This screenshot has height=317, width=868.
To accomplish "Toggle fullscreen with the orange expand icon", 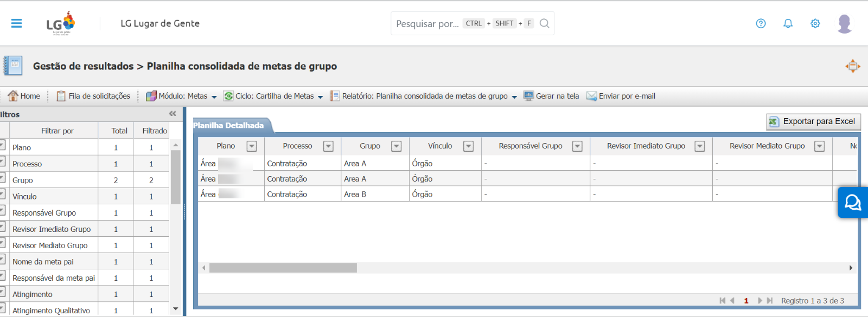I will click(853, 66).
